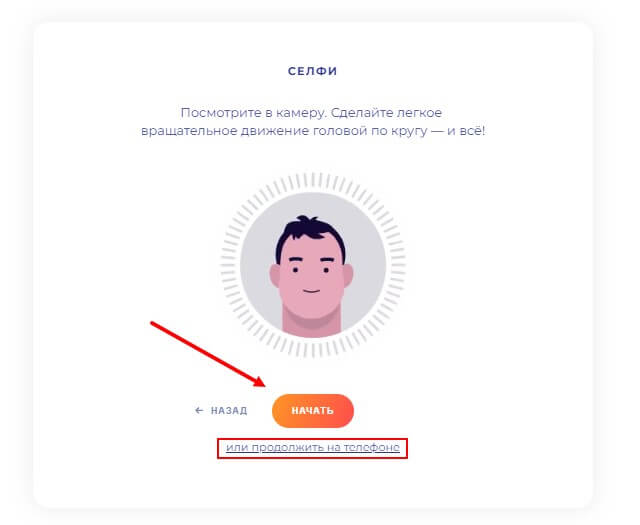The width and height of the screenshot is (640, 525).
Task: Click the red arrowhead pointing at НАЧАТЬ
Action: [259, 383]
